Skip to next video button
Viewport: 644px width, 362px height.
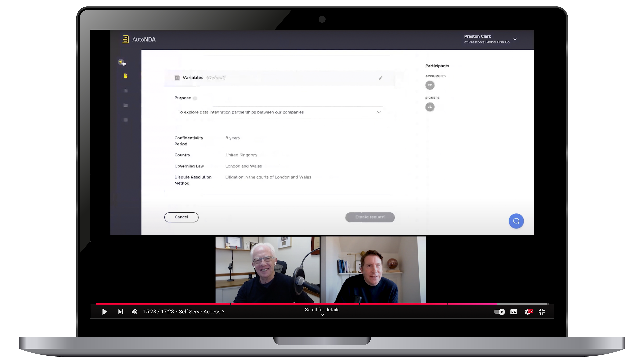coord(121,312)
